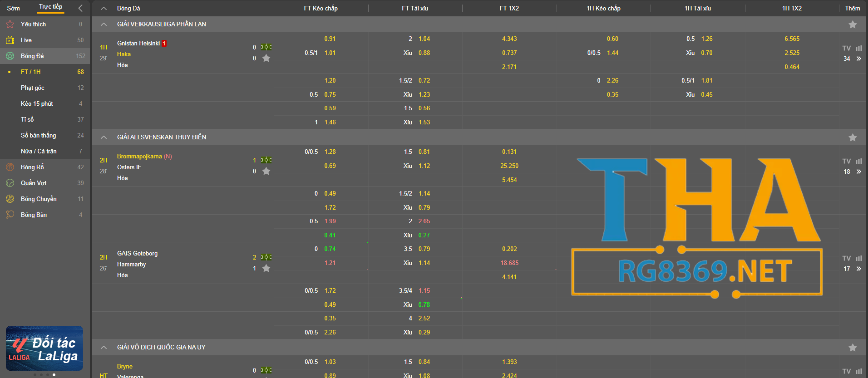
Task: Open Yêu thích favorites in the sidebar
Action: point(45,24)
